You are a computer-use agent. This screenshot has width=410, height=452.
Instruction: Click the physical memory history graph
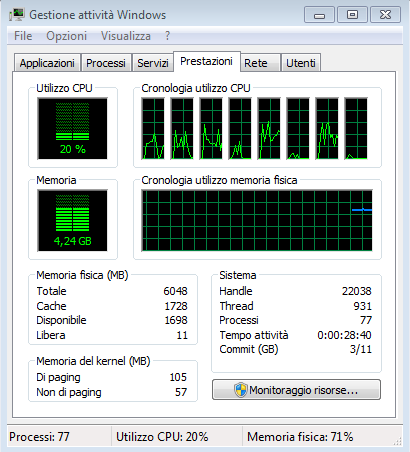[x=257, y=221]
